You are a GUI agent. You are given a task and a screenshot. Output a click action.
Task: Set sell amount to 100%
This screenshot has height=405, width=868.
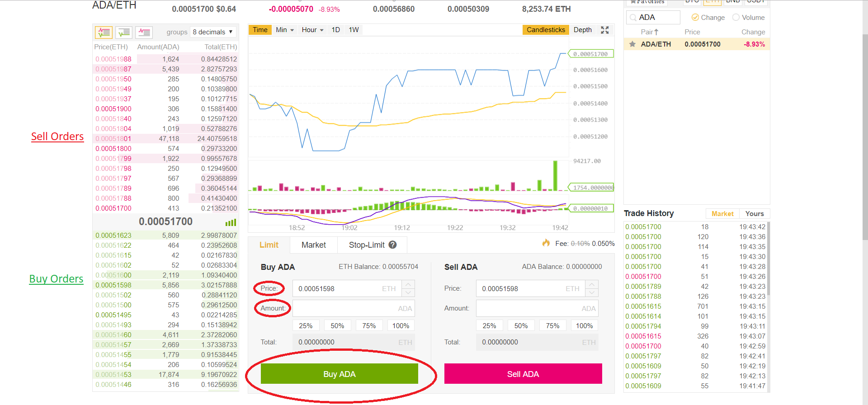click(x=584, y=326)
